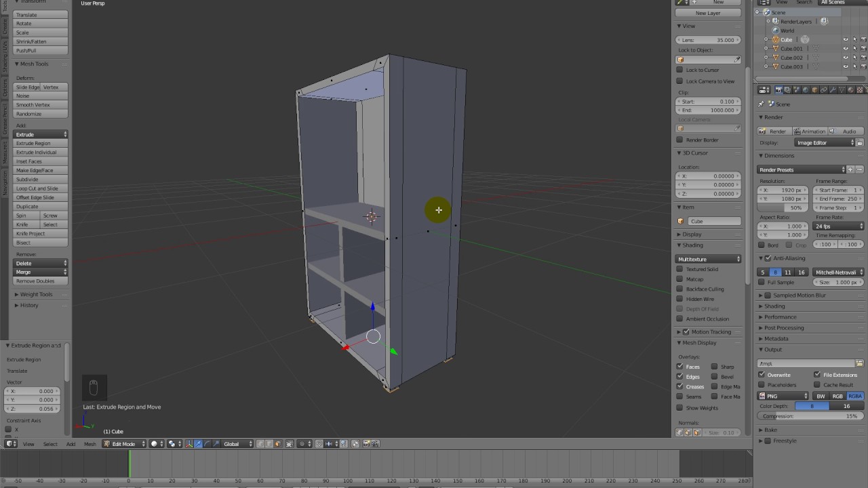The width and height of the screenshot is (868, 488).
Task: Expand the Sampled Motion Blur panel
Action: [799, 295]
